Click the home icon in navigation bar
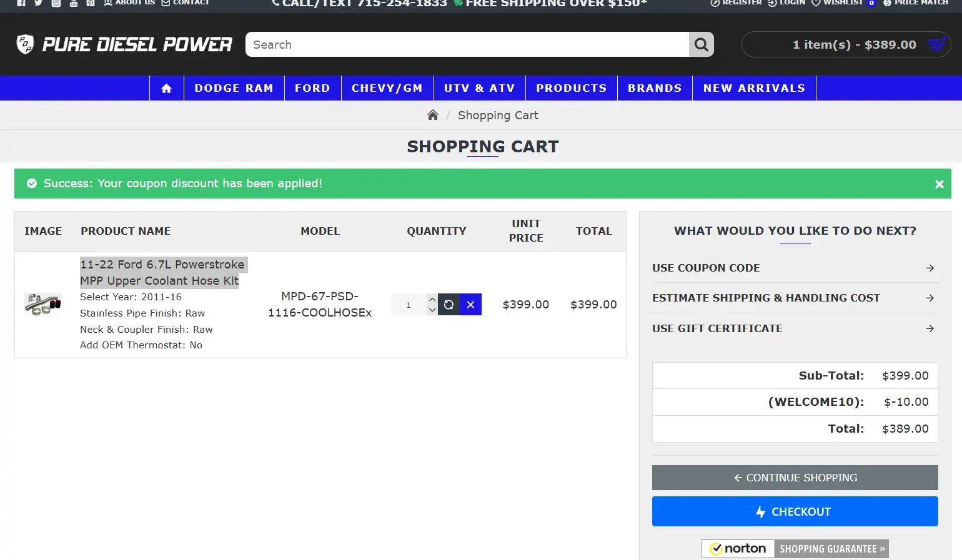Screen dimensions: 962x560 point(166,88)
